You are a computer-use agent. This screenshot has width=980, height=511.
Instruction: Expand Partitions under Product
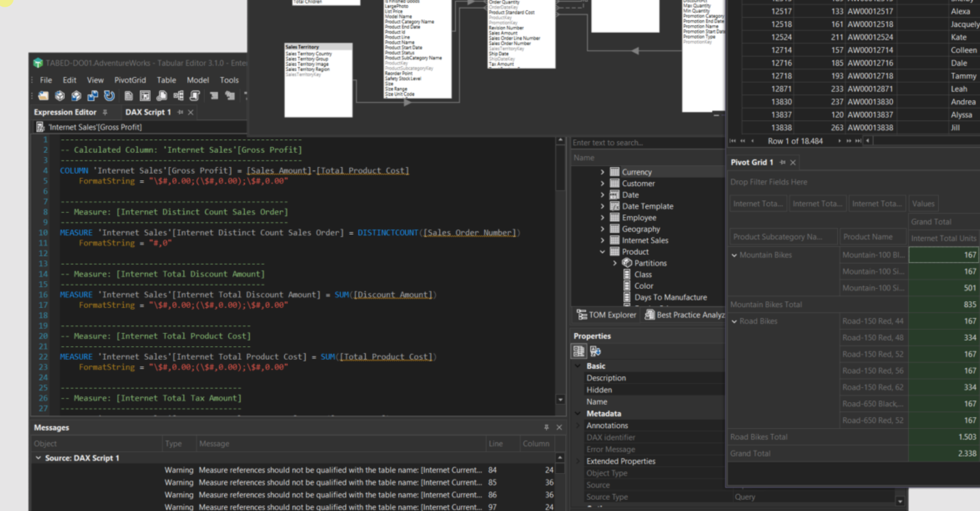(x=615, y=263)
